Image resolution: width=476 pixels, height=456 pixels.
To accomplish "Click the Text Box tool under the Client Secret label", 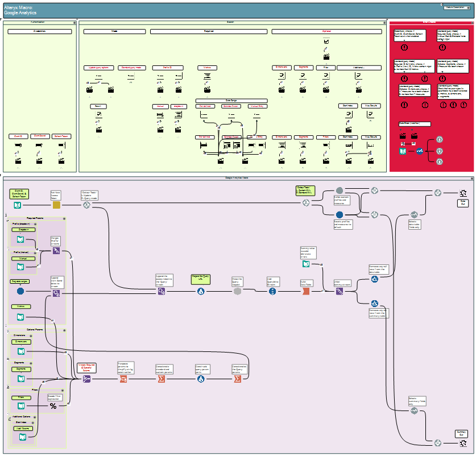I will pos(39,145).
